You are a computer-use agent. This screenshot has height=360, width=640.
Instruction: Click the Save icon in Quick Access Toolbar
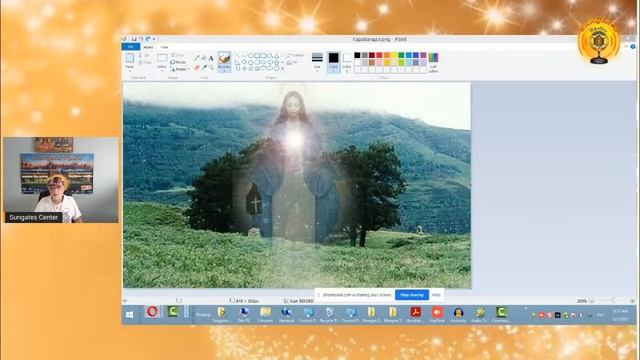coord(133,39)
